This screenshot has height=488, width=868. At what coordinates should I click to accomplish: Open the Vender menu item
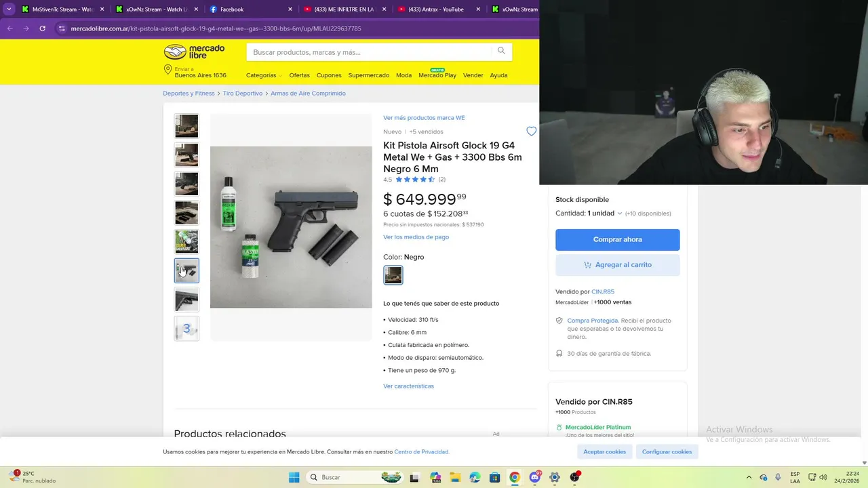pyautogui.click(x=473, y=75)
